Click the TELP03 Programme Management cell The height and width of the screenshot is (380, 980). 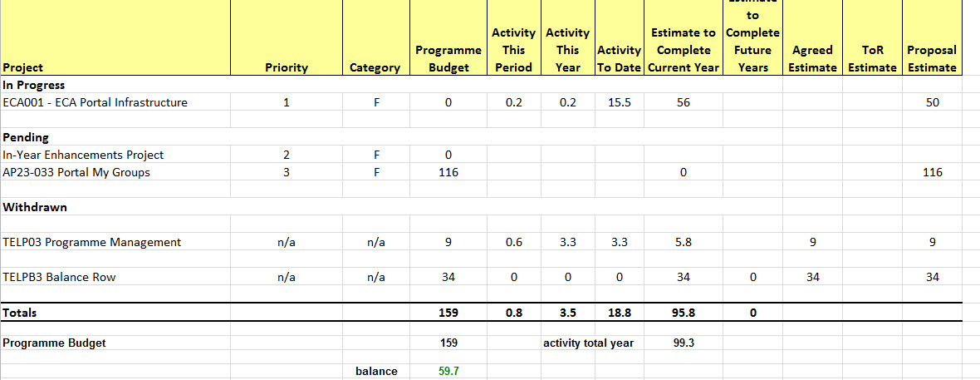point(92,242)
